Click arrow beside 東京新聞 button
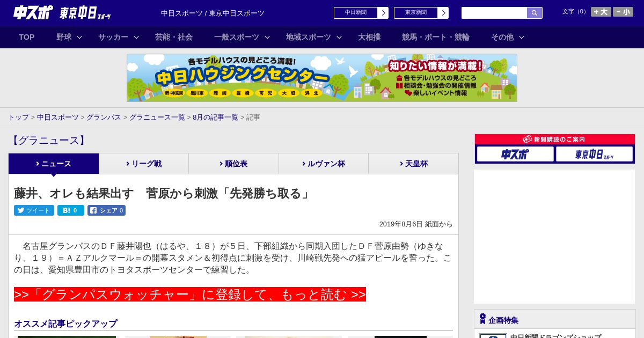The width and height of the screenshot is (644, 338). (443, 13)
